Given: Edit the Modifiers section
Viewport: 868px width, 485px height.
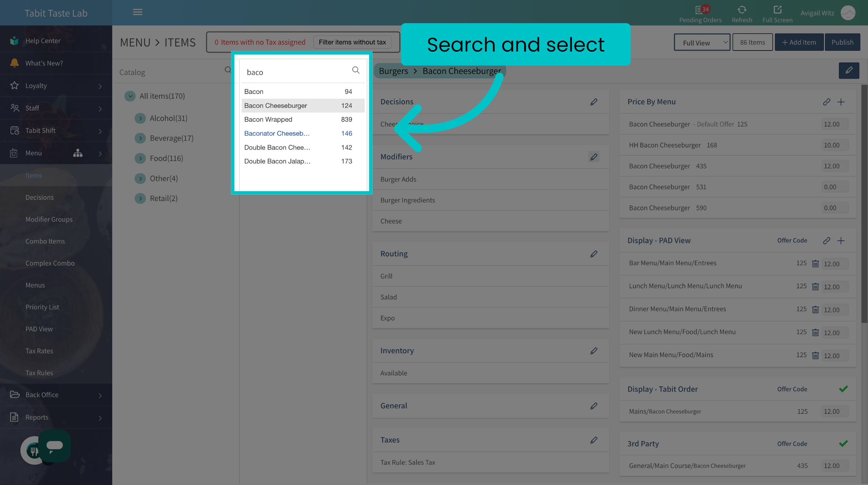Looking at the screenshot, I should tap(594, 157).
